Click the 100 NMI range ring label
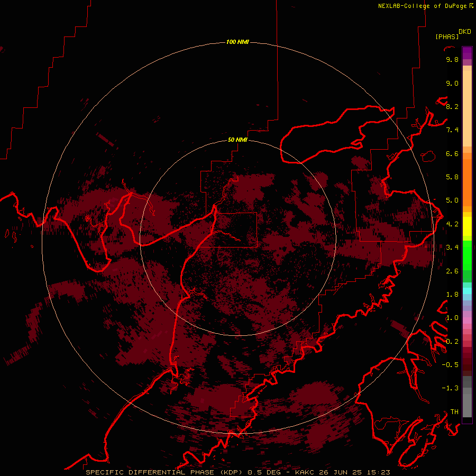The width and height of the screenshot is (476, 476). point(237,42)
